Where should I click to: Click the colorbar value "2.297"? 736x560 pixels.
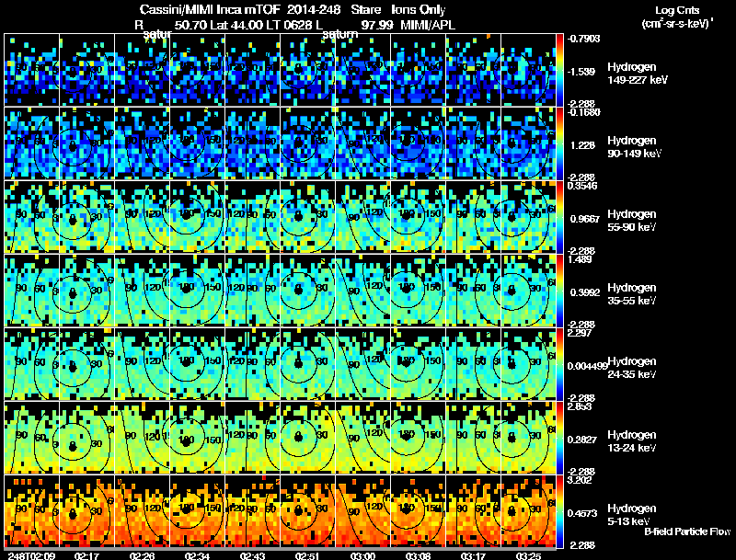tap(580, 333)
